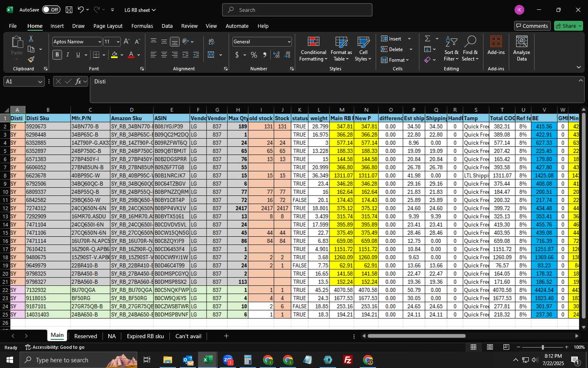Click the Format Painter brush icon
The height and width of the screenshot is (368, 588).
click(31, 60)
